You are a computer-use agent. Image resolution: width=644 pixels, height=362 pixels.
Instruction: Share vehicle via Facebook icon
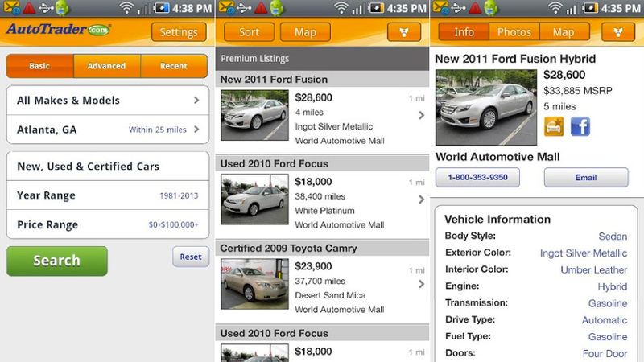pyautogui.click(x=580, y=126)
